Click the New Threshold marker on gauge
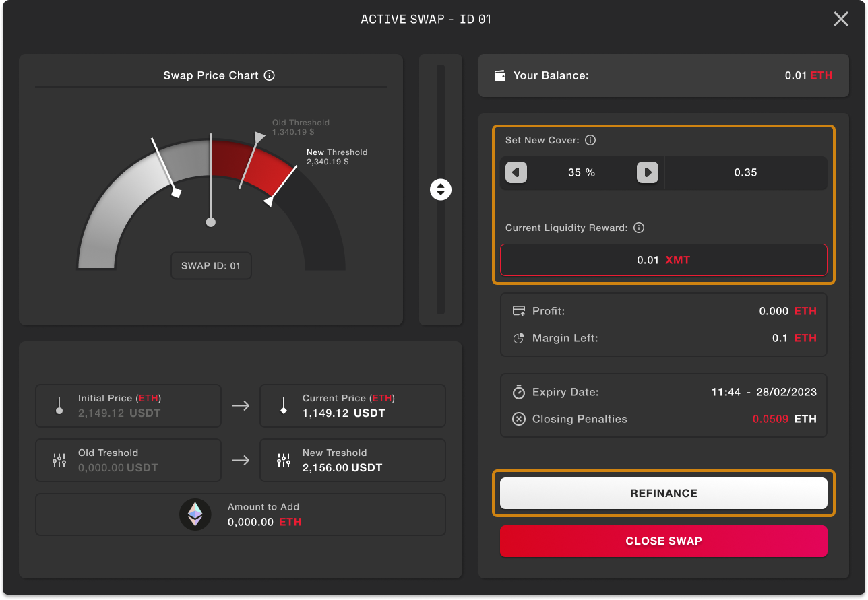868x600 pixels. [x=269, y=201]
